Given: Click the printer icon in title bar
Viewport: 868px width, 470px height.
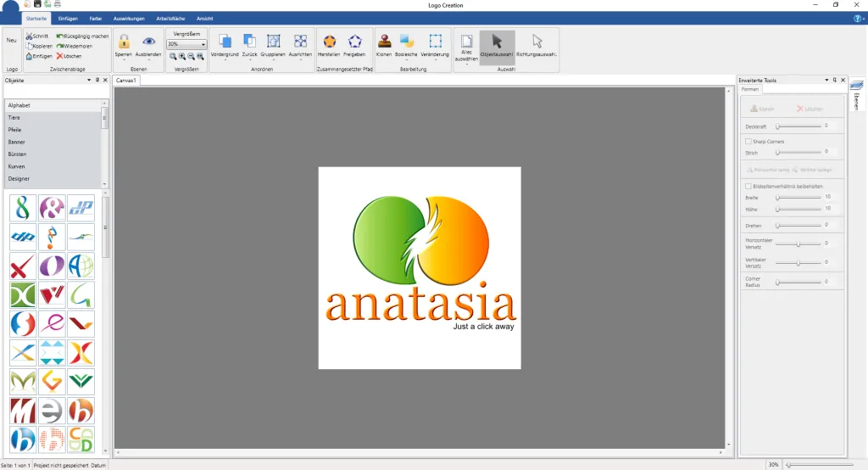Looking at the screenshot, I should coord(57,4).
